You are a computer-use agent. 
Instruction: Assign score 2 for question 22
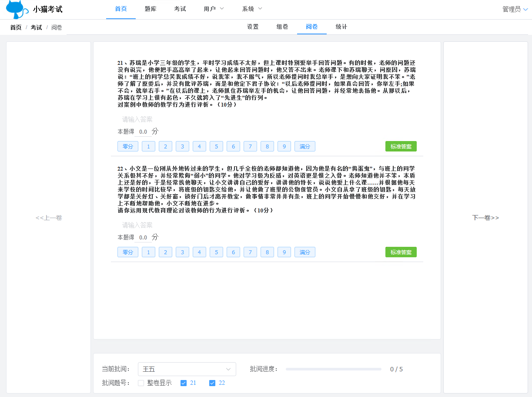point(165,252)
